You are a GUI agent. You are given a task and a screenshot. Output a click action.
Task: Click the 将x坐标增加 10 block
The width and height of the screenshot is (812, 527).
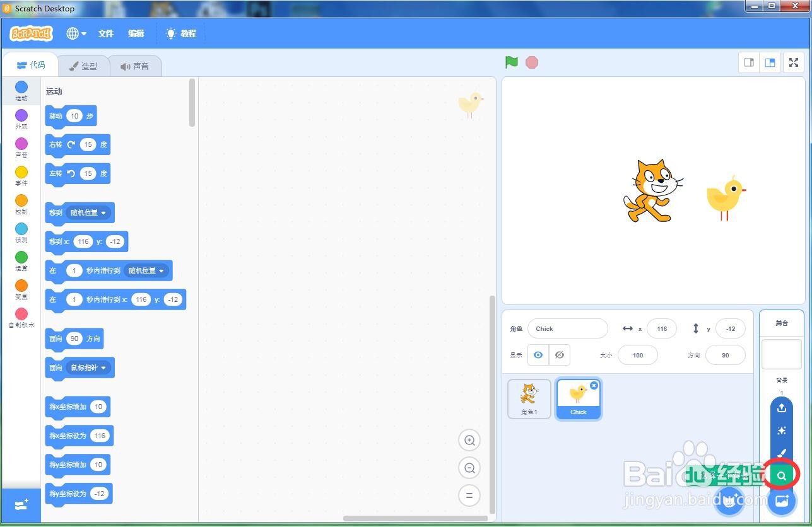click(78, 407)
